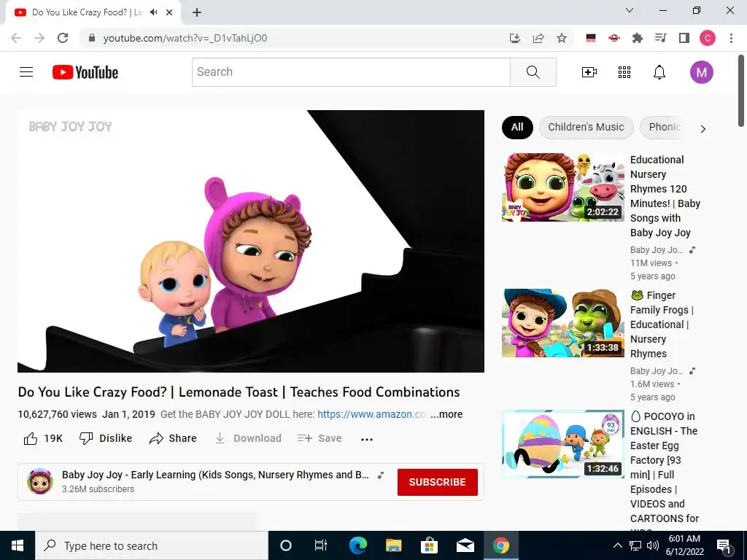This screenshot has width=747, height=560.
Task: Go back in browser history
Action: point(16,38)
